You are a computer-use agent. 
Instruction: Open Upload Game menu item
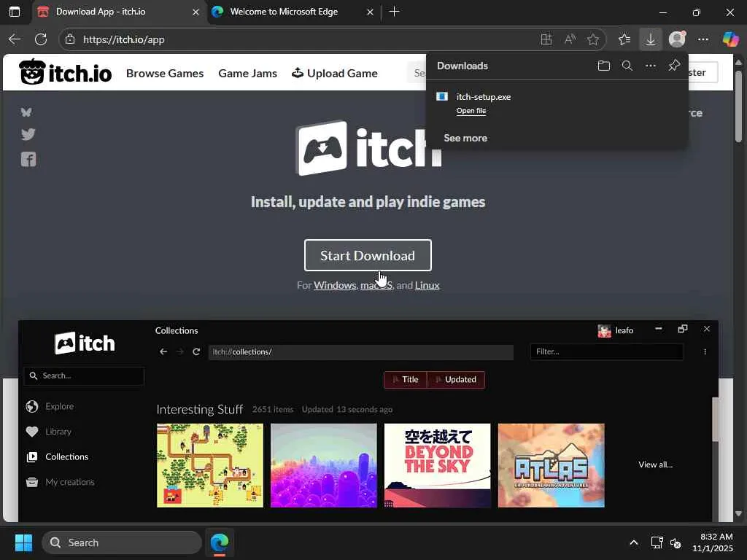[335, 74]
